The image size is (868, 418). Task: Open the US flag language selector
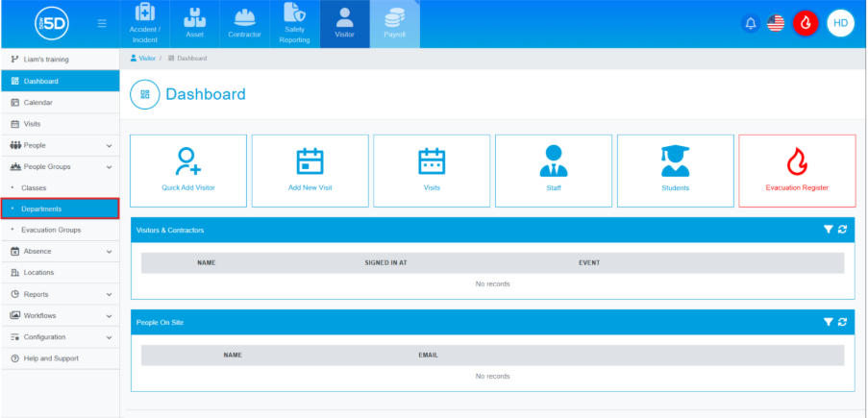coord(776,23)
